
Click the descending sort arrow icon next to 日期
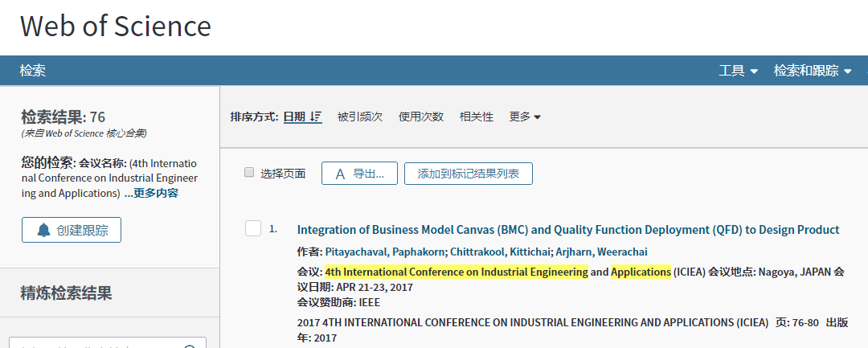[316, 117]
